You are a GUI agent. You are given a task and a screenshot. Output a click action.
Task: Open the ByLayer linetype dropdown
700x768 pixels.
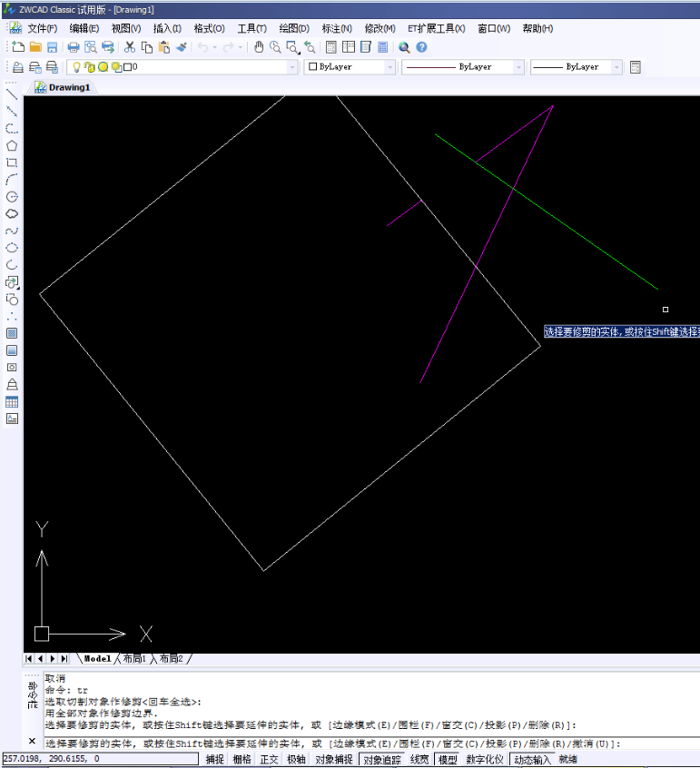518,67
